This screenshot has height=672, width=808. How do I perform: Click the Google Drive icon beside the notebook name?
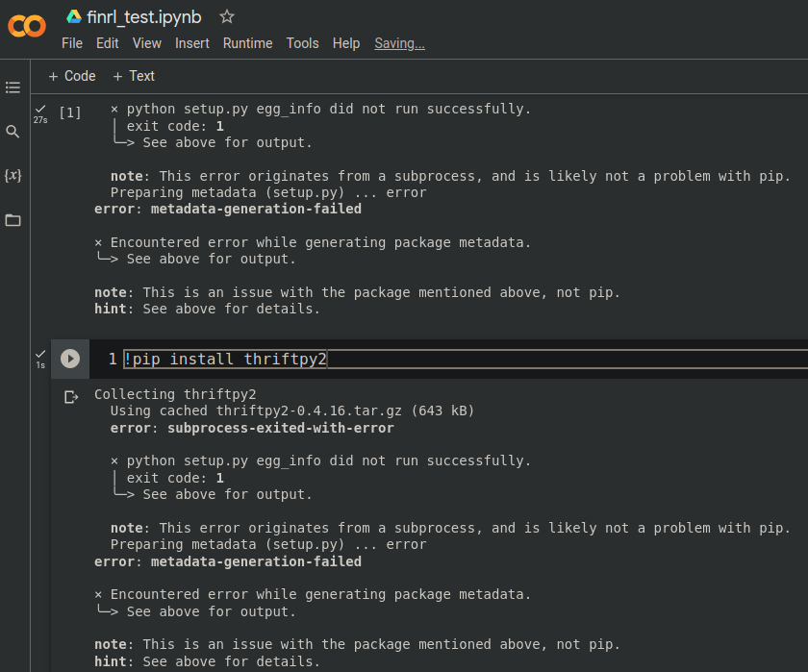(72, 16)
